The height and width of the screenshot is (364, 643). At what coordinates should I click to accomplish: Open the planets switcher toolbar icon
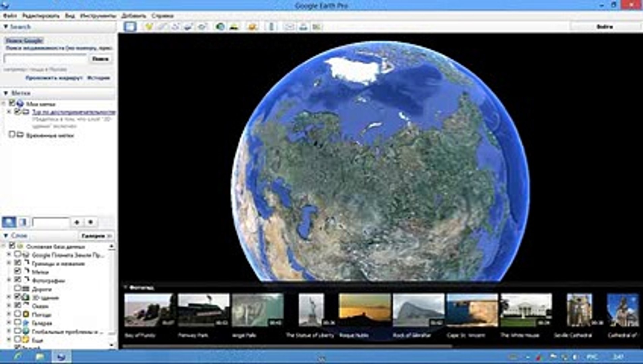(252, 27)
